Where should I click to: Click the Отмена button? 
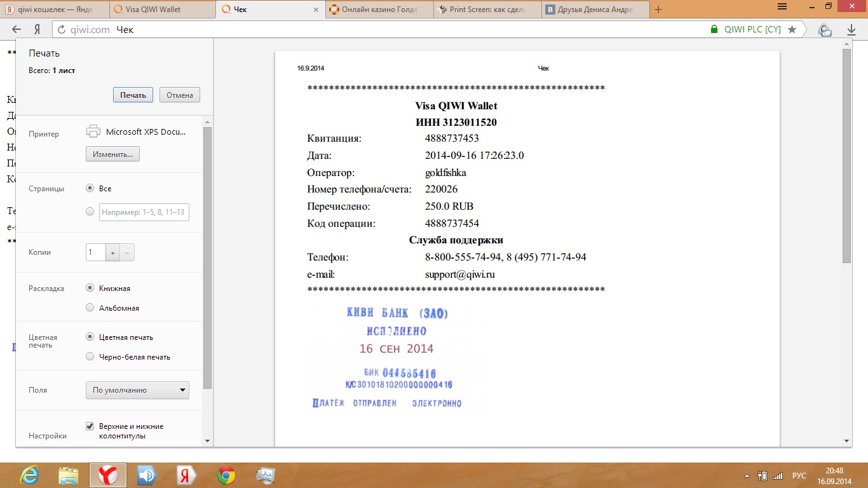[x=180, y=95]
